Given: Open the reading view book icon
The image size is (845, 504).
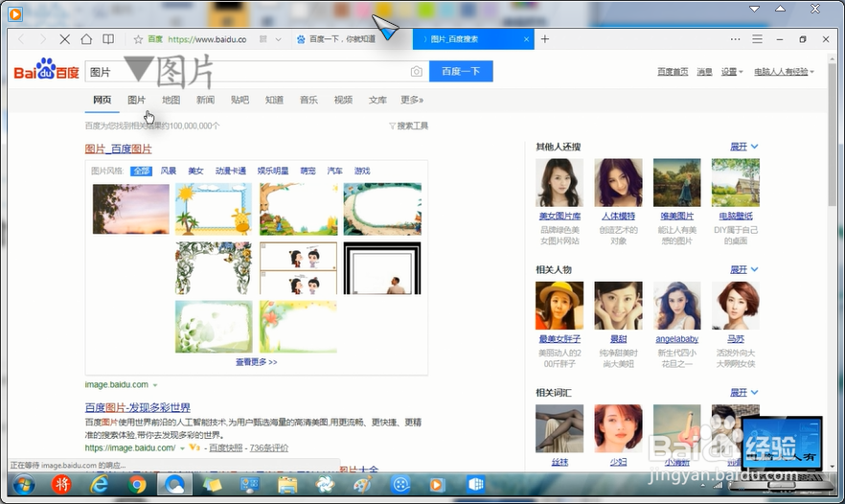Looking at the screenshot, I should pos(108,39).
